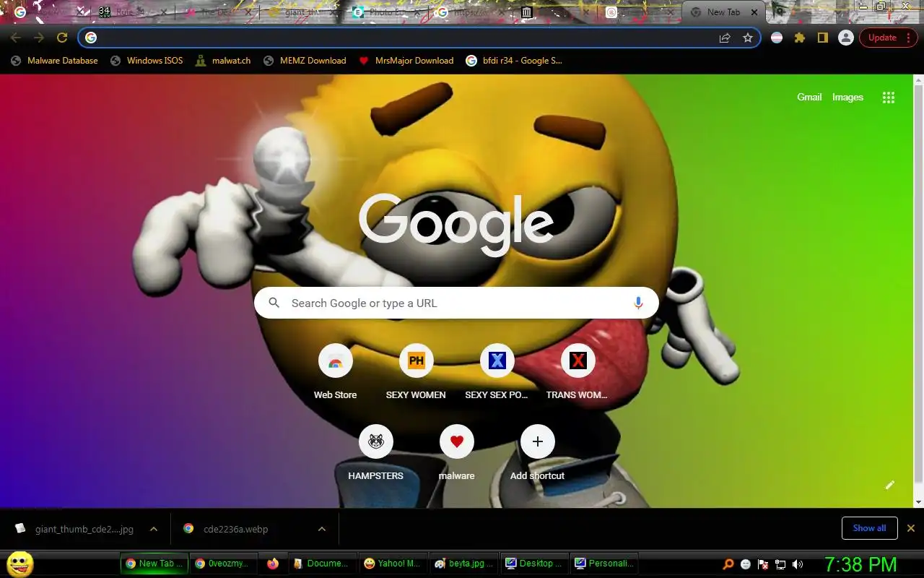Click the red Update button
This screenshot has height=578, width=924.
(x=888, y=38)
